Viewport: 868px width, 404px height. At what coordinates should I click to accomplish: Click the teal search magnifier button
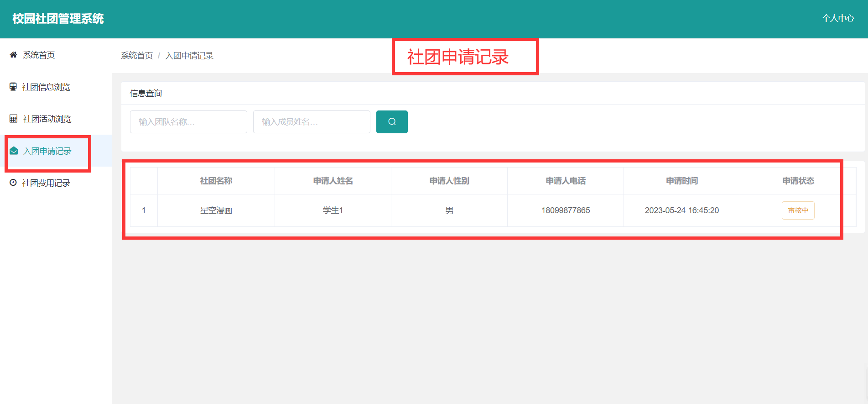point(392,122)
